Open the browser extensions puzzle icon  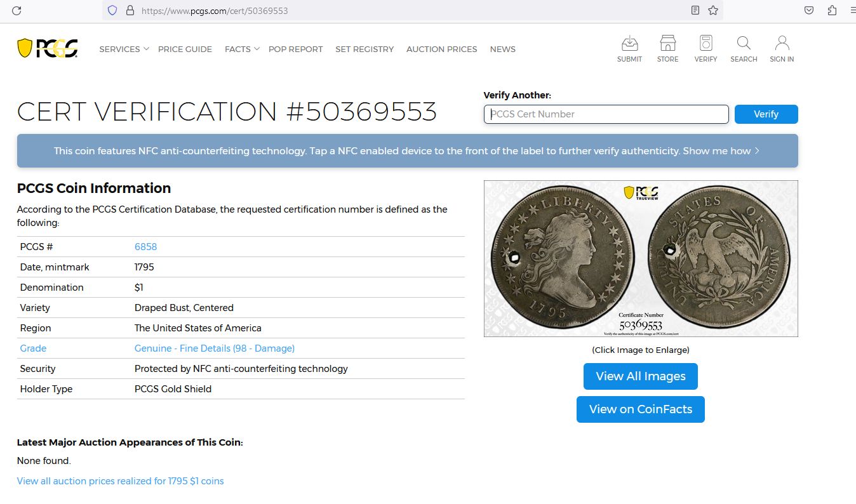tap(832, 10)
